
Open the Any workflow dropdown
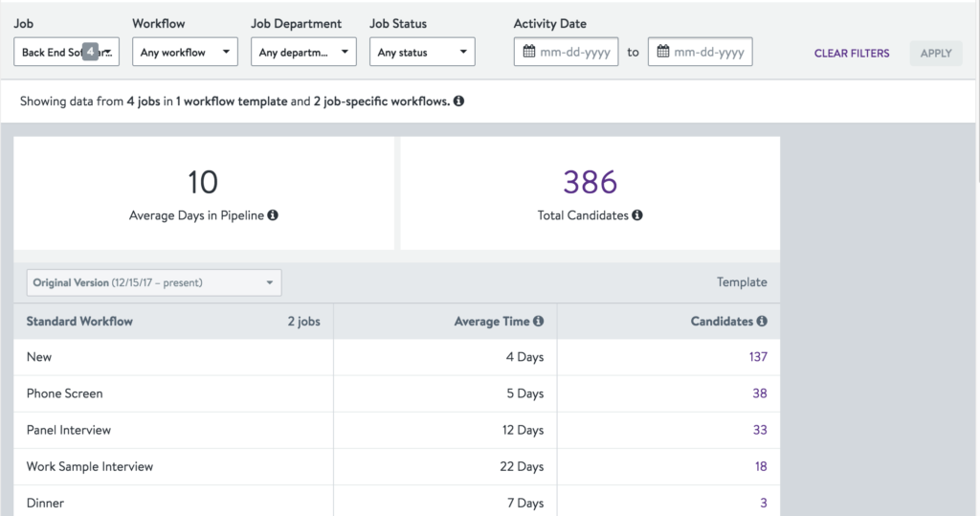[185, 52]
